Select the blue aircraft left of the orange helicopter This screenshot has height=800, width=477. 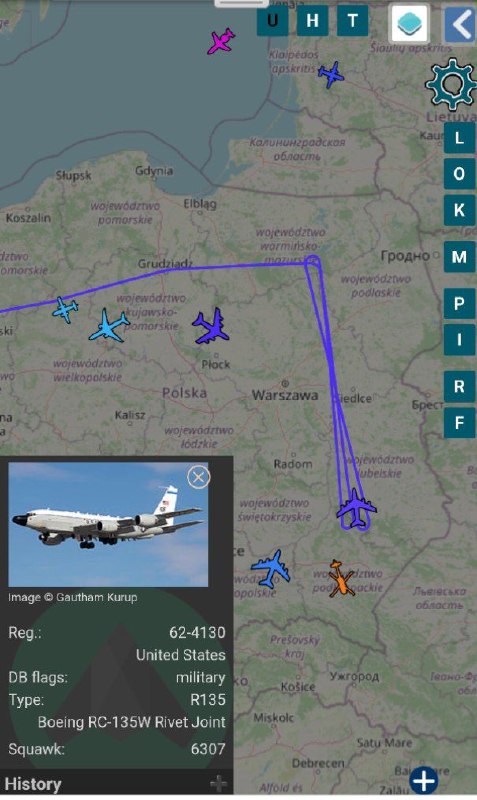[x=271, y=568]
